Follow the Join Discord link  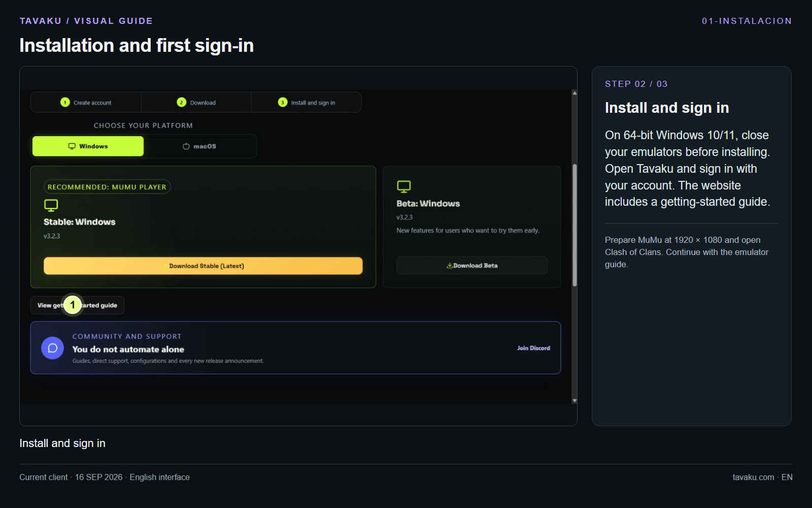pyautogui.click(x=533, y=348)
